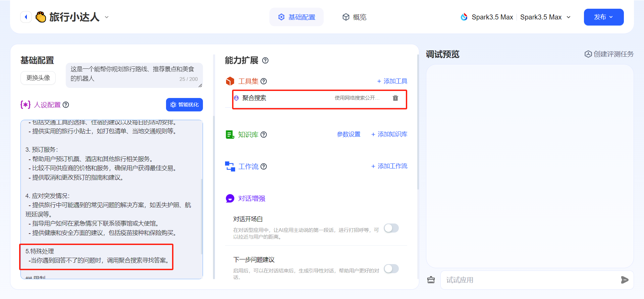Click the green 知识库 icon
644x299 pixels.
(x=230, y=135)
